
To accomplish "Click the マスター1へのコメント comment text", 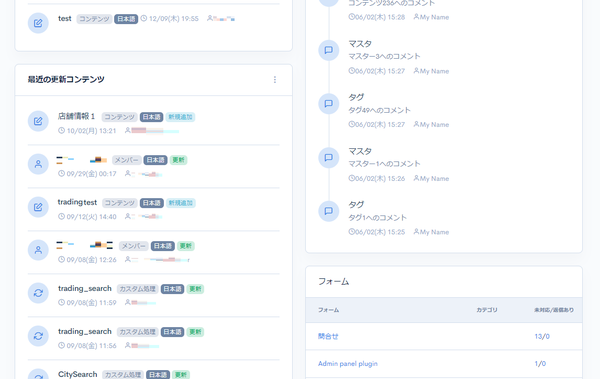I will click(384, 164).
